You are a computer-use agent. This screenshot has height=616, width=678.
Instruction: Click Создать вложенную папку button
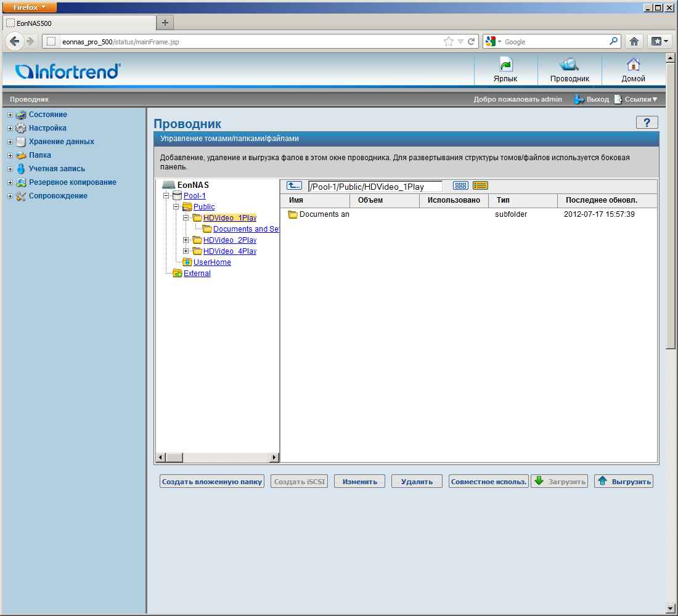[x=212, y=482]
